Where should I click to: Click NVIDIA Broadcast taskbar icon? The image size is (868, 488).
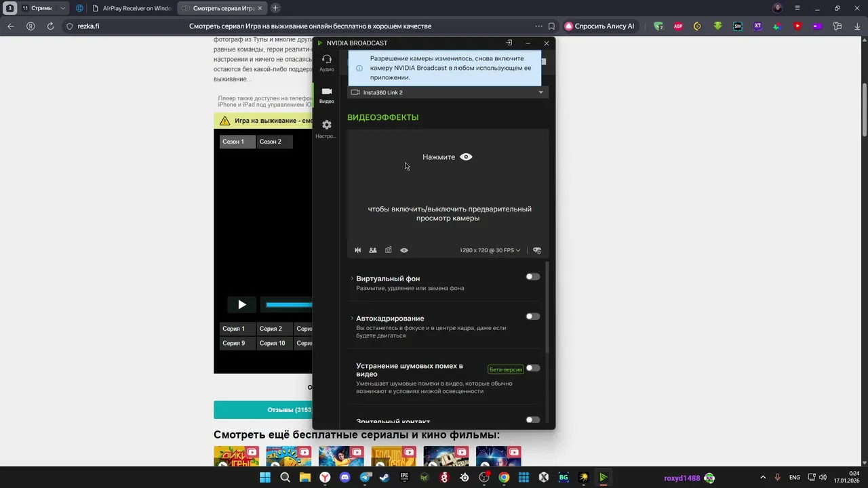[603, 477]
